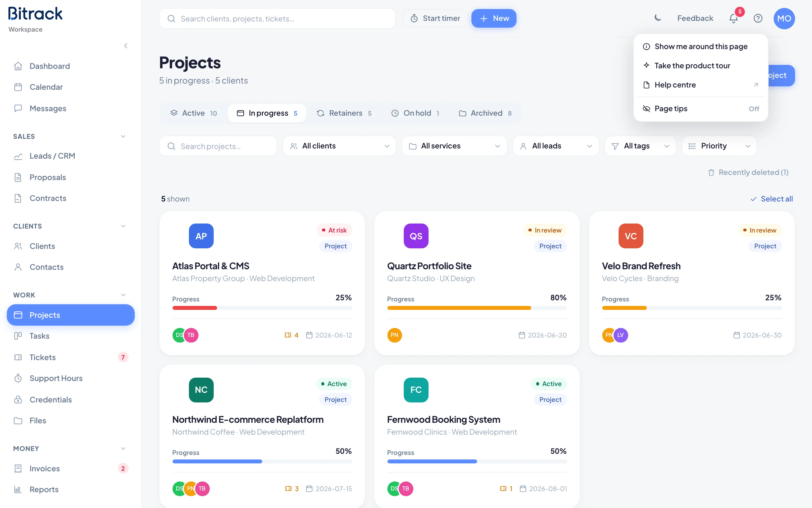Open Invoices with 2 badge
This screenshot has width=812, height=508.
(70, 468)
